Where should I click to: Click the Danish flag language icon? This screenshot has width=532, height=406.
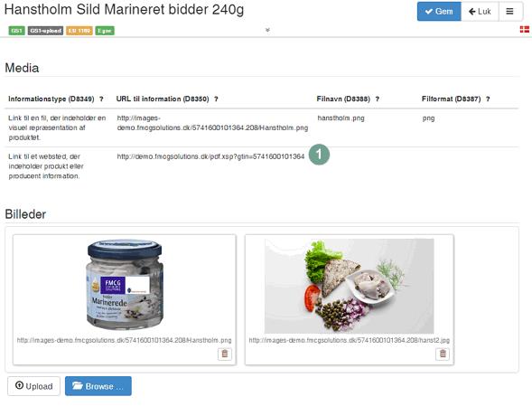click(525, 29)
